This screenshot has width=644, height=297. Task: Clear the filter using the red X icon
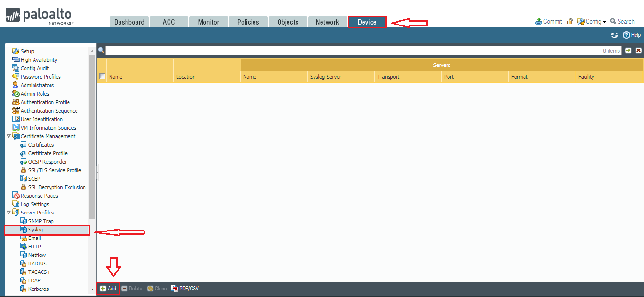point(638,50)
